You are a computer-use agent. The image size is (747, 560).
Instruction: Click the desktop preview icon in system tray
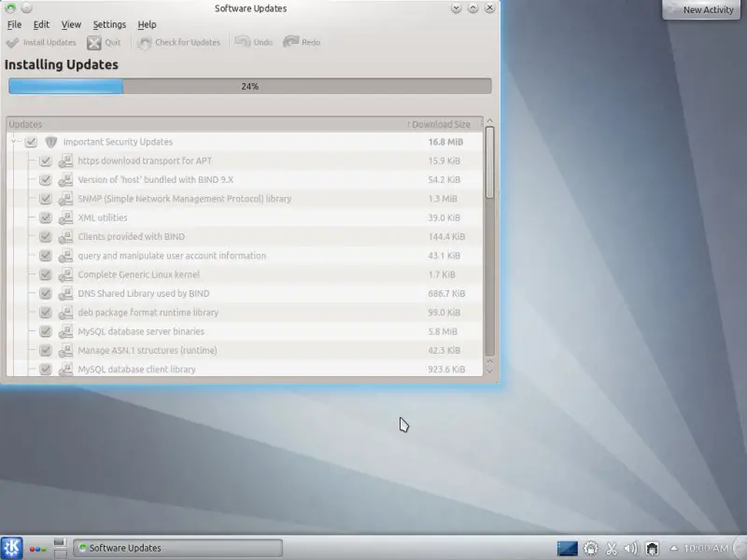point(568,549)
